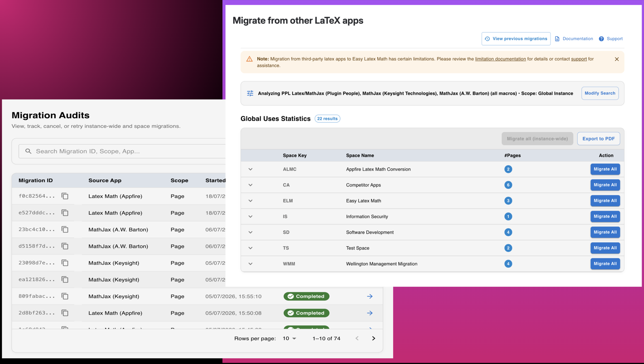
Task: Expand the CA Competitor Apps row
Action: pos(251,185)
